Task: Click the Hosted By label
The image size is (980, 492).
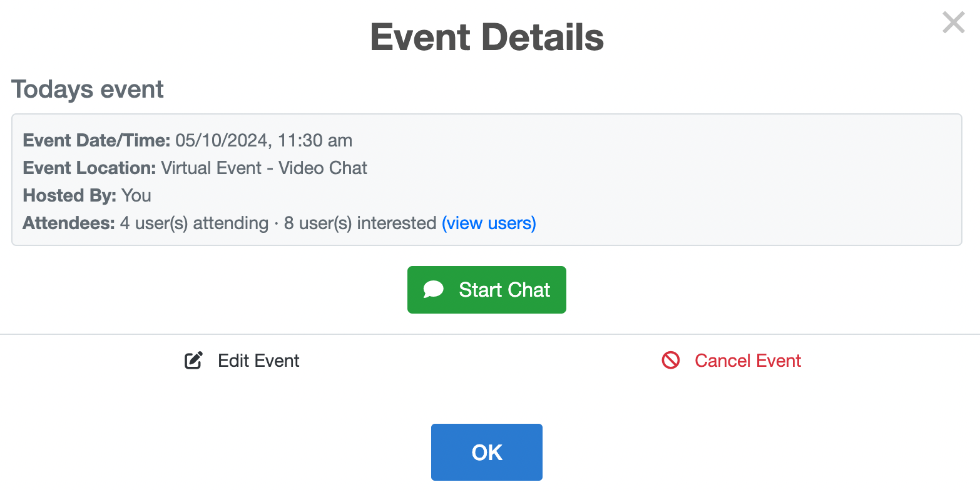Action: pyautogui.click(x=69, y=195)
